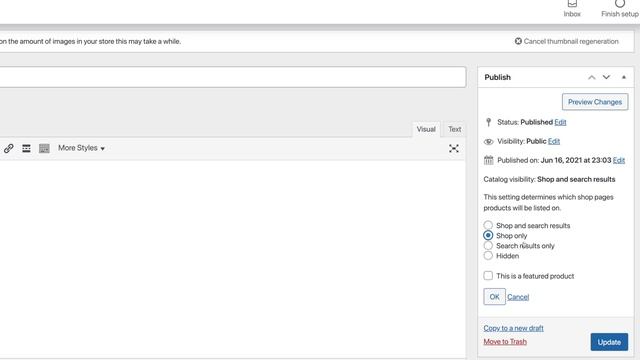Click the blue Update button
Screen dimensions: 640x360
coord(609,342)
